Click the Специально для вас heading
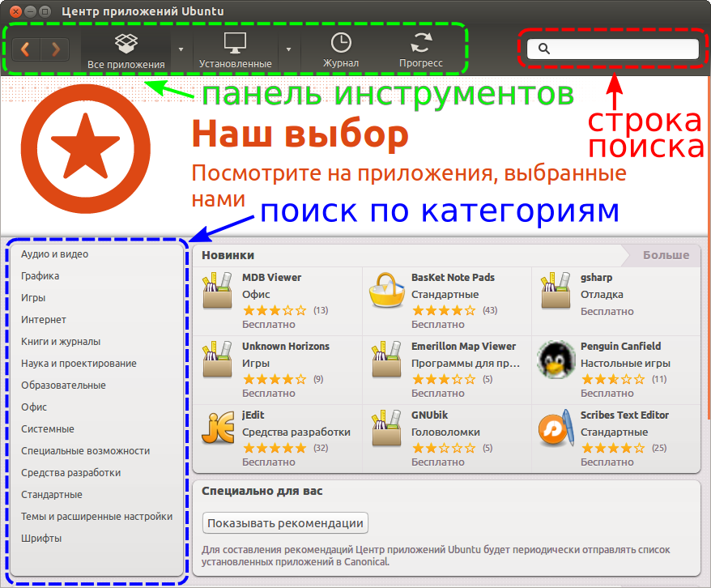The image size is (711, 588). [x=262, y=491]
